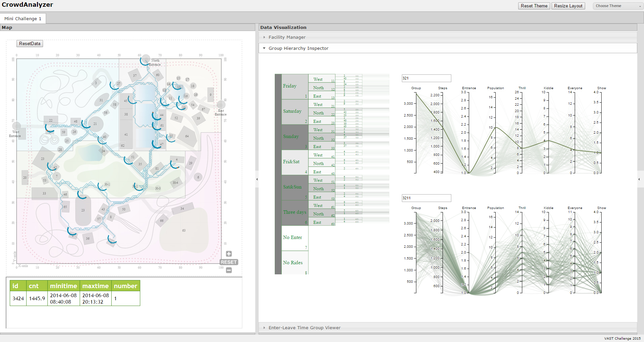This screenshot has width=644, height=342.
Task: Select East entrance node 23 under Saturday
Action: (322, 121)
